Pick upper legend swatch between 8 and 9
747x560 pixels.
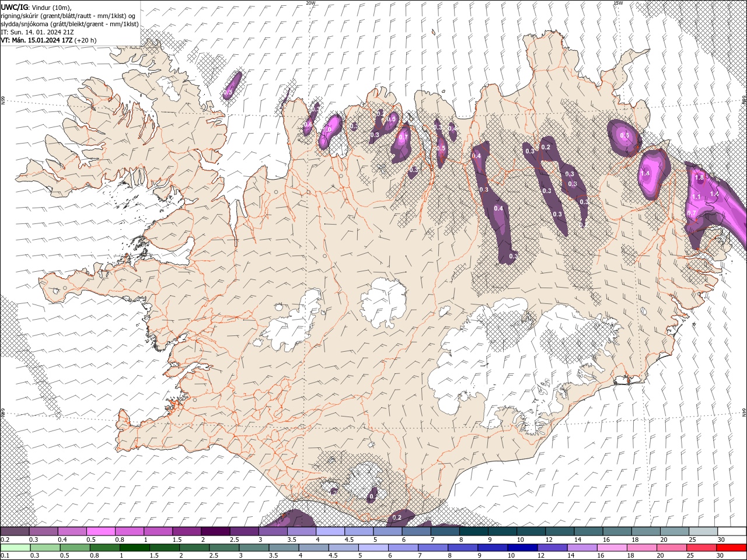pyautogui.click(x=473, y=531)
